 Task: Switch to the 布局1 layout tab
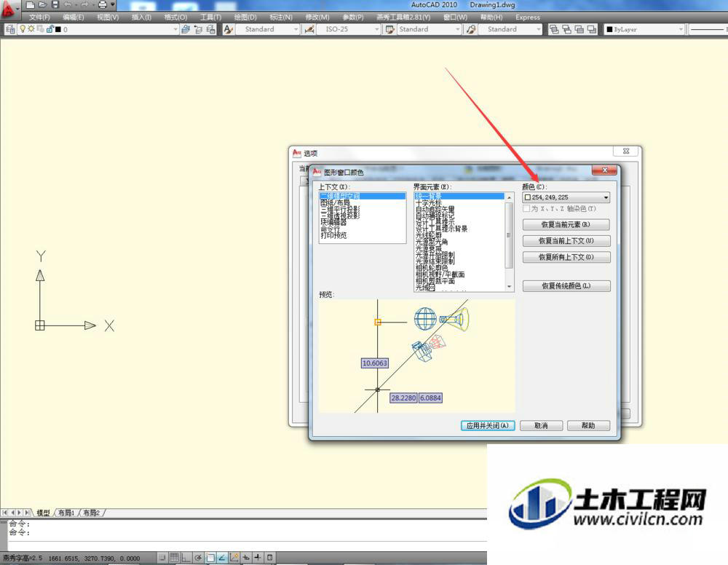tap(66, 513)
